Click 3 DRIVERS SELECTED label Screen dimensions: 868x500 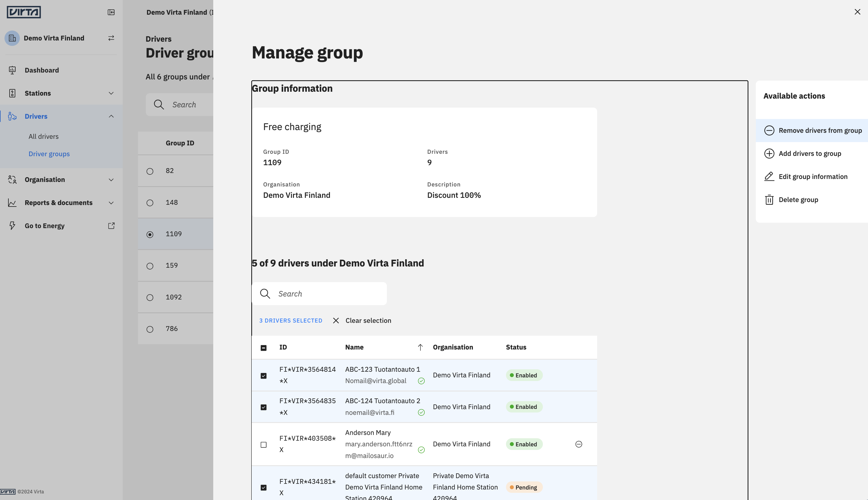pos(291,320)
